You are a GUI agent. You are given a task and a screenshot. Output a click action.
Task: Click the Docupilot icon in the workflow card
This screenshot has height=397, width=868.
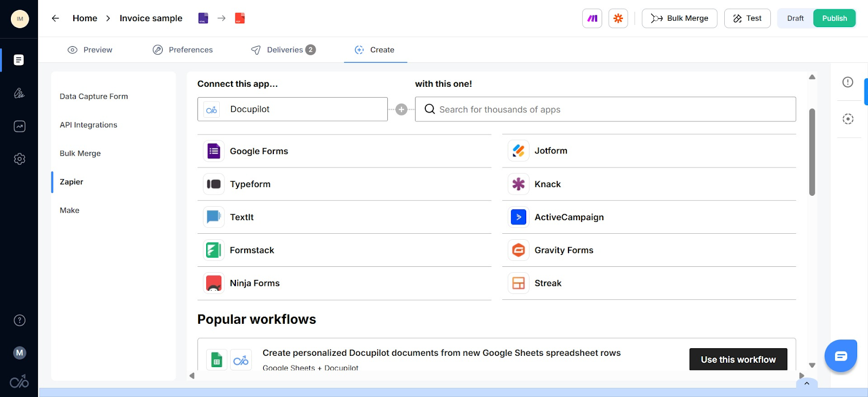coord(241,360)
